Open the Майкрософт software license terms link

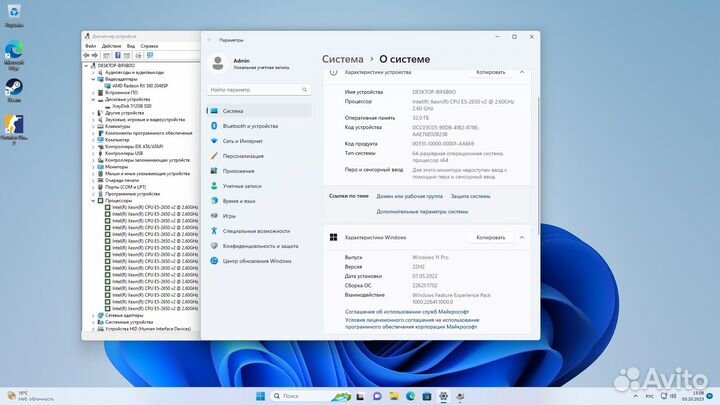[412, 323]
